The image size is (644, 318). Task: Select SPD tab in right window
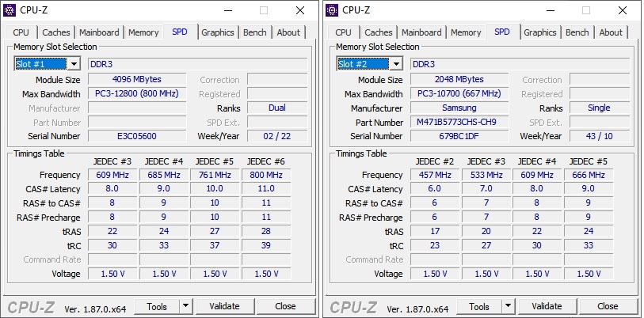[502, 32]
